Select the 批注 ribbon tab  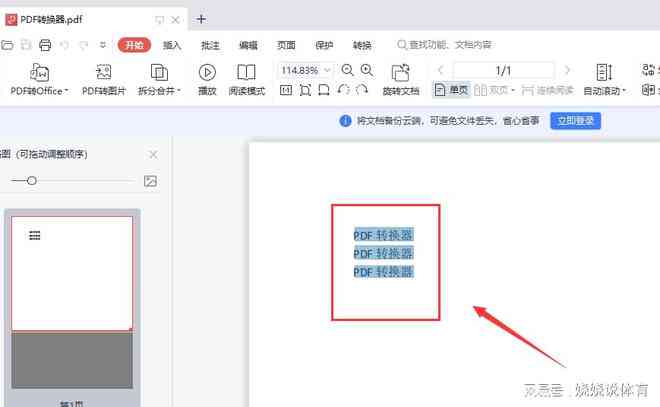pos(210,45)
